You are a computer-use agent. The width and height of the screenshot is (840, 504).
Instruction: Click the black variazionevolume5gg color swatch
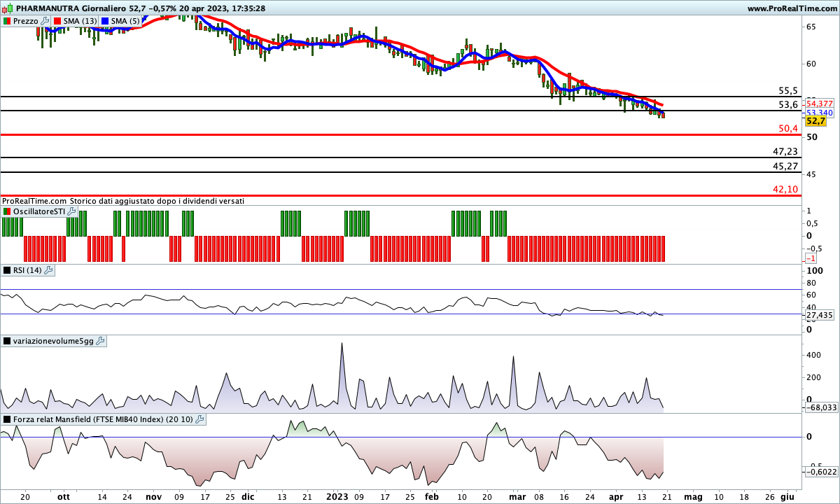(x=7, y=341)
